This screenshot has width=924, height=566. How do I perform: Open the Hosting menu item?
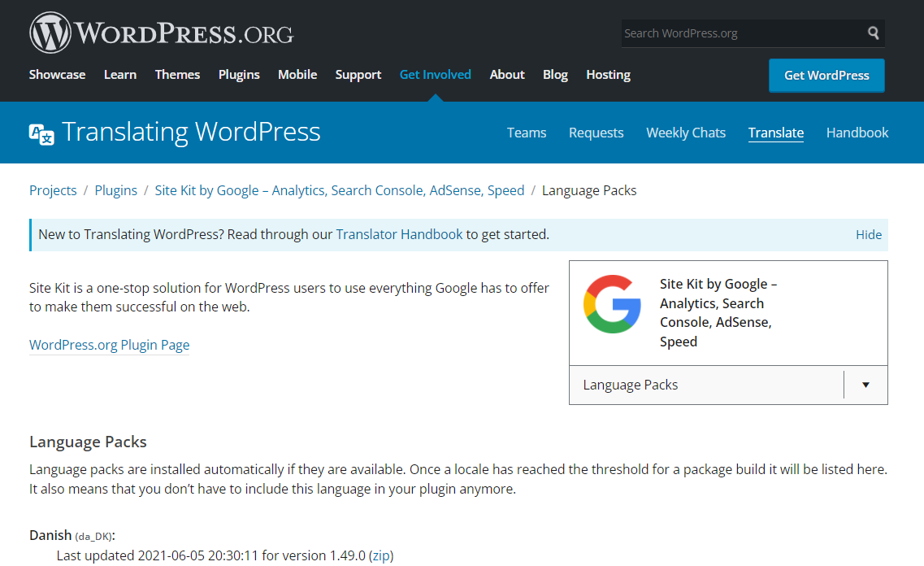coord(608,75)
